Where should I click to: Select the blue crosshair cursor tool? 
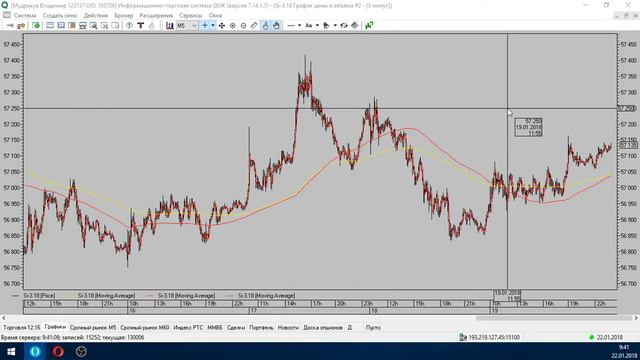(x=204, y=25)
